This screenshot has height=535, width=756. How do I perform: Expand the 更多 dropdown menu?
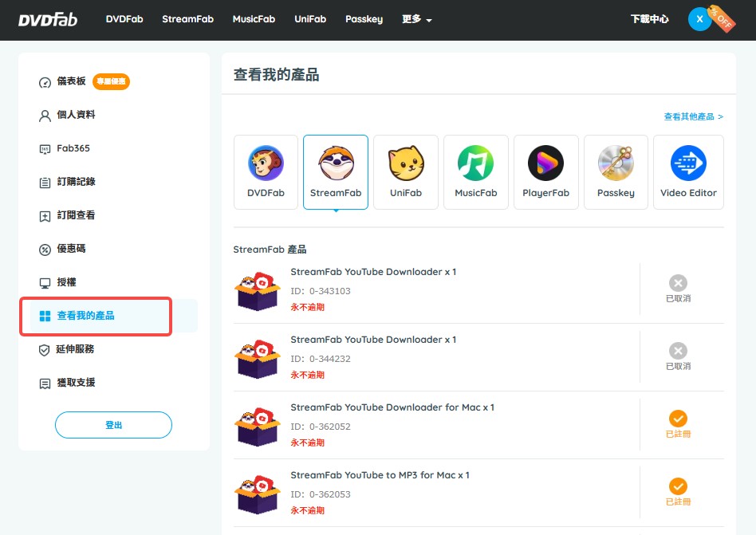[416, 19]
